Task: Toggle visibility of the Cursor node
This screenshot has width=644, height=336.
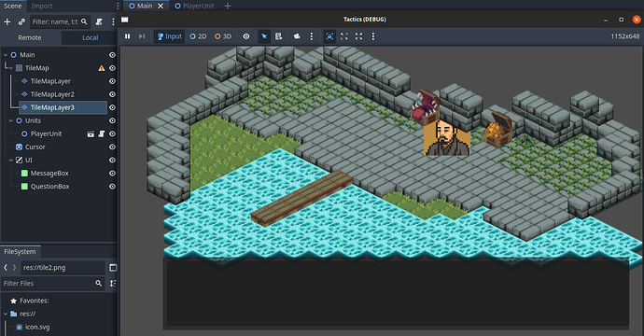Action: [x=112, y=147]
